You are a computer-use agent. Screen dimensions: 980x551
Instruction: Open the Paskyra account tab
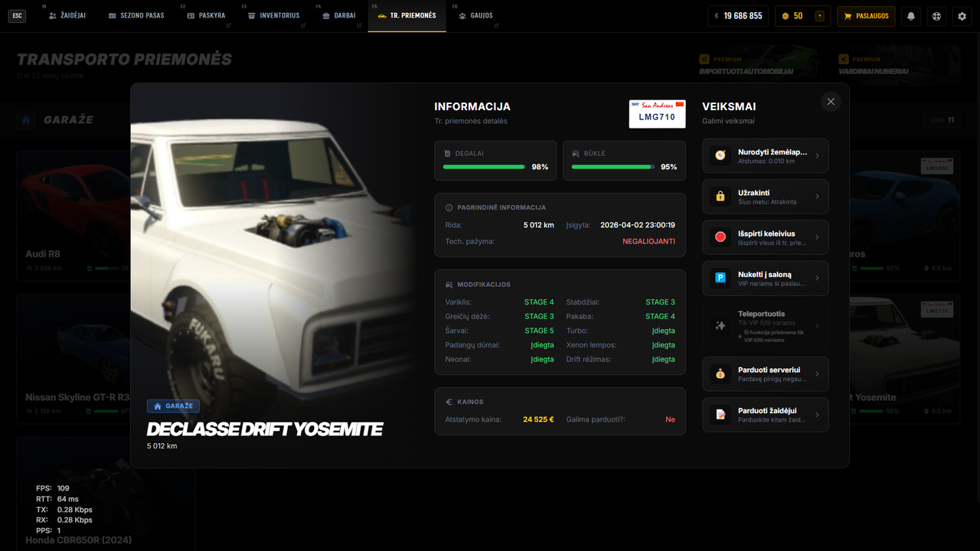(207, 15)
